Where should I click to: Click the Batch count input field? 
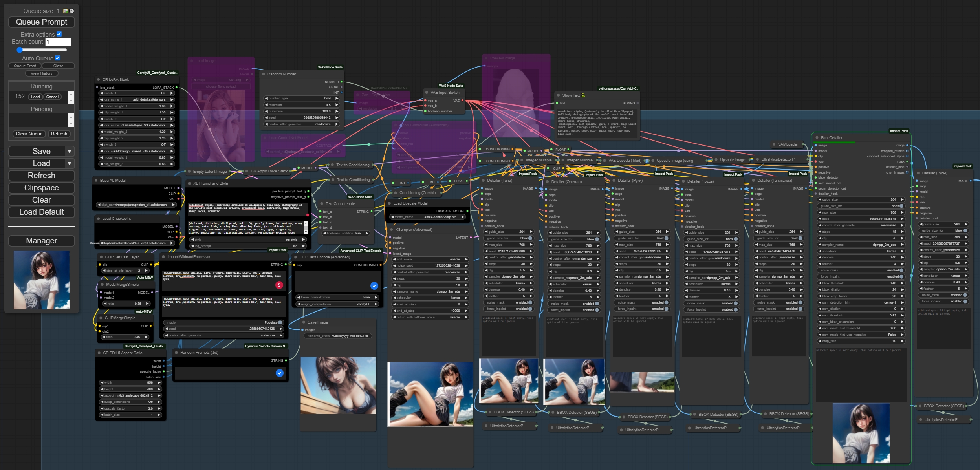(58, 42)
